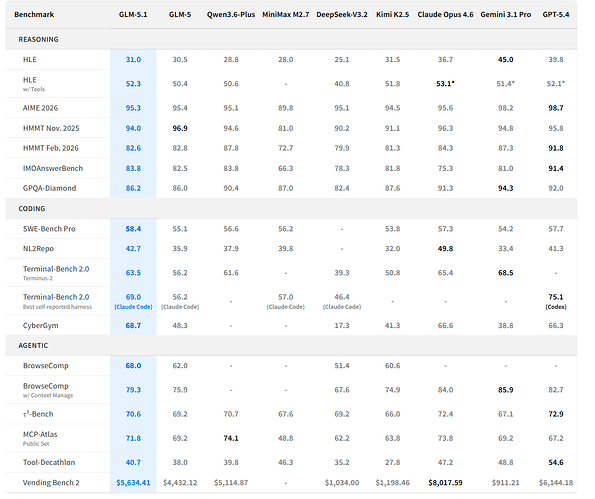Image resolution: width=595 pixels, height=499 pixels.
Task: Click the IMOAnswerBench row label
Action: coord(53,168)
